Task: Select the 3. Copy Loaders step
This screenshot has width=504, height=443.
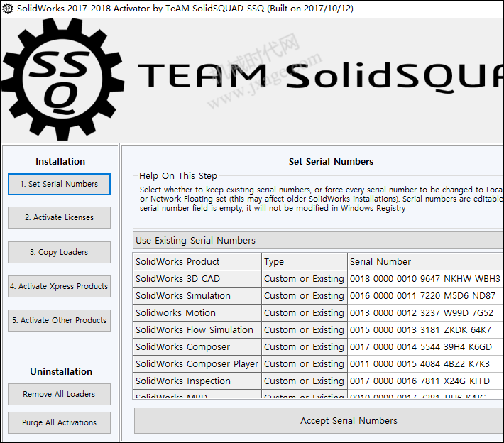Action: click(59, 252)
